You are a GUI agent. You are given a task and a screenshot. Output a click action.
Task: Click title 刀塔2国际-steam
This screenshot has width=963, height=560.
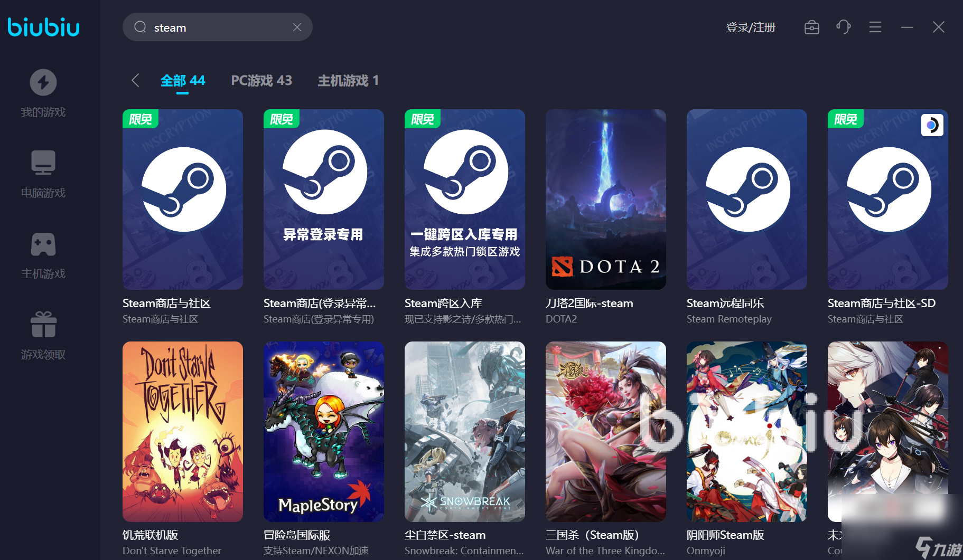point(590,303)
